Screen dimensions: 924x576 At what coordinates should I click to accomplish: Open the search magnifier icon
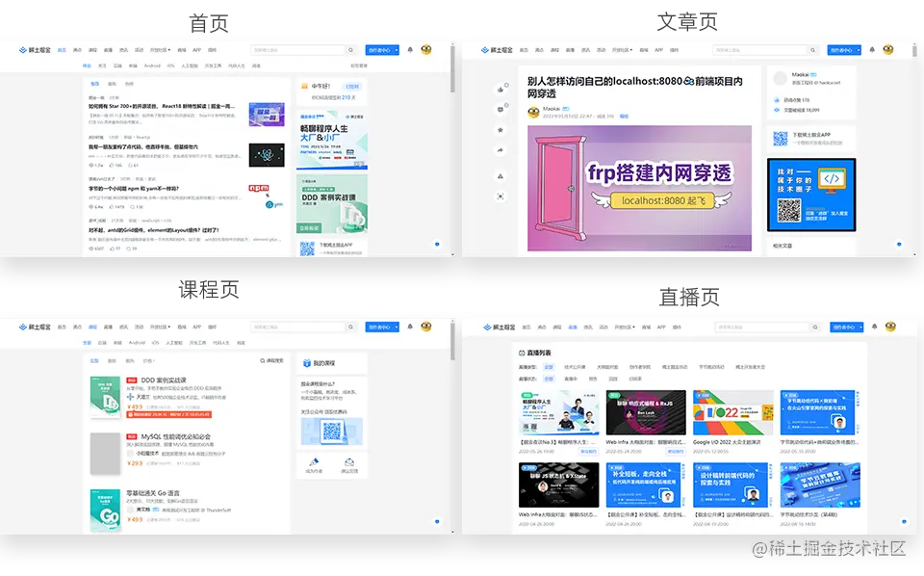coord(811,49)
